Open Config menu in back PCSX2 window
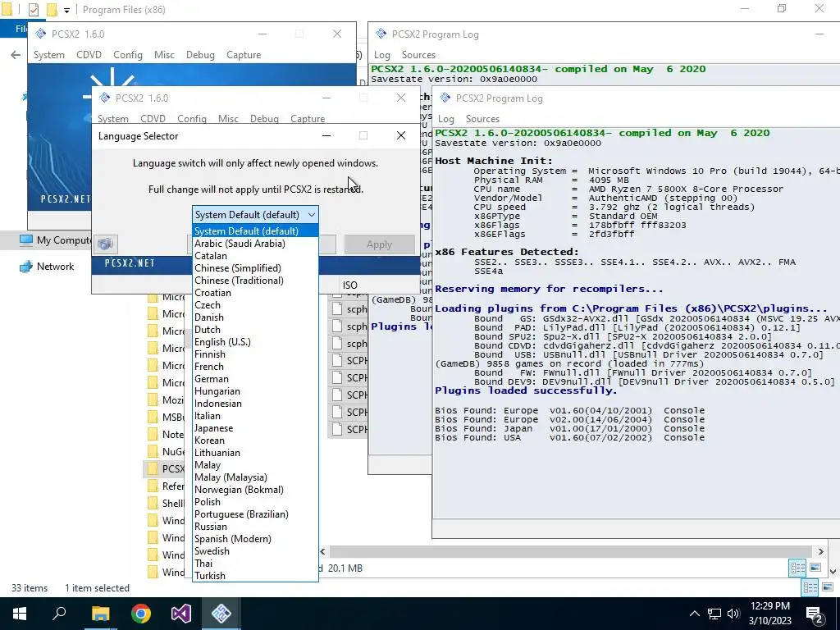 pos(127,55)
